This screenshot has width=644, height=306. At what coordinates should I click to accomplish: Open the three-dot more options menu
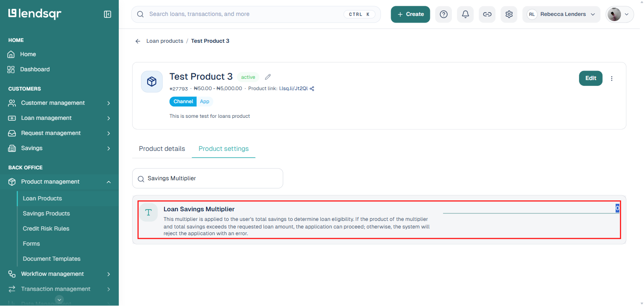(612, 78)
